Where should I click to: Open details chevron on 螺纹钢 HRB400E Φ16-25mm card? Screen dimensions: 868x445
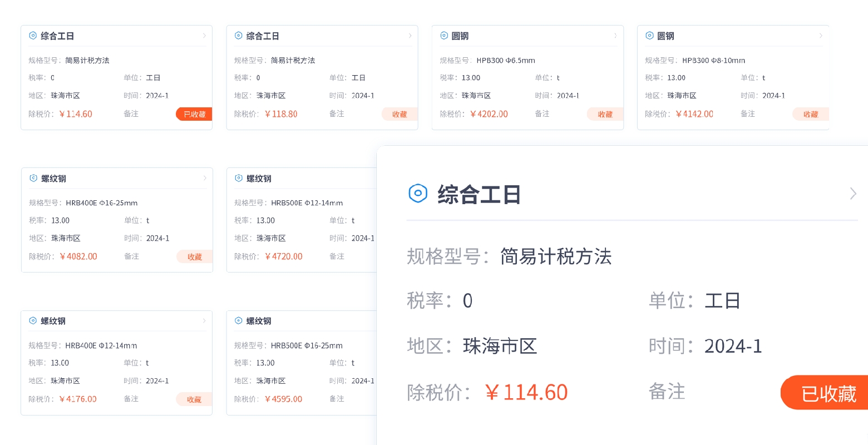(205, 178)
